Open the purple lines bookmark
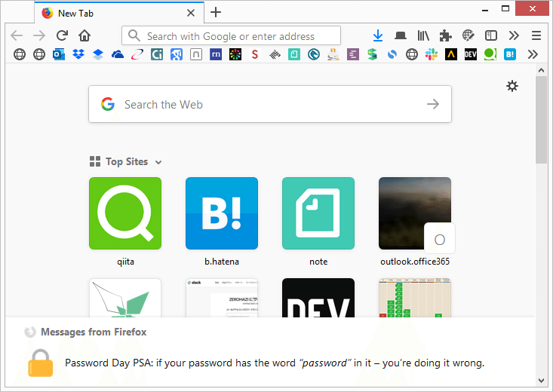 [352, 54]
